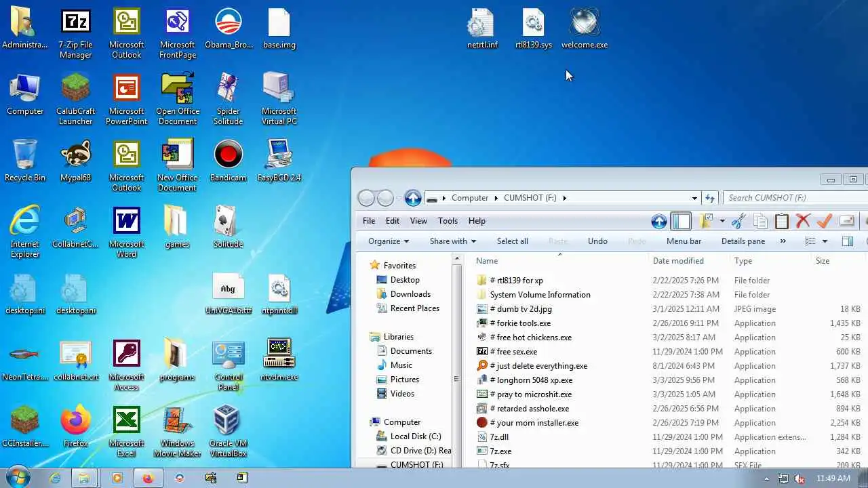Select the CalubCraft Launcher desktop icon
Viewport: 868px width, 488px height.
(75, 100)
